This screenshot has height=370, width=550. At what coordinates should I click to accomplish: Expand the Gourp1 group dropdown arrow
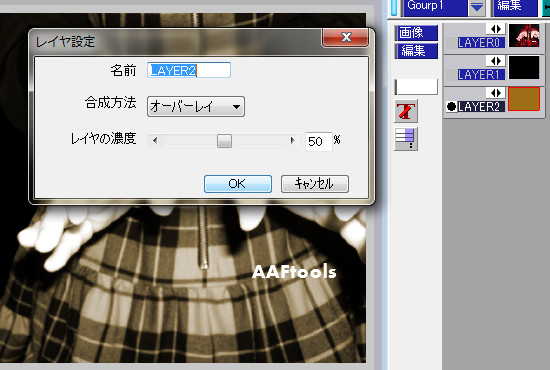tap(476, 8)
